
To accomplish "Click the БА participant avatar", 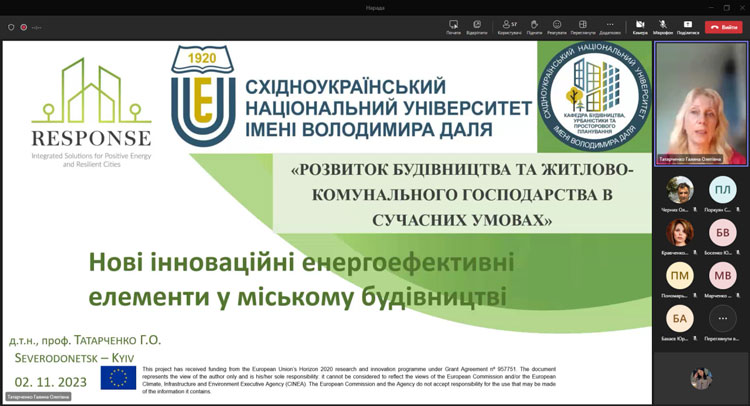I will 680,318.
